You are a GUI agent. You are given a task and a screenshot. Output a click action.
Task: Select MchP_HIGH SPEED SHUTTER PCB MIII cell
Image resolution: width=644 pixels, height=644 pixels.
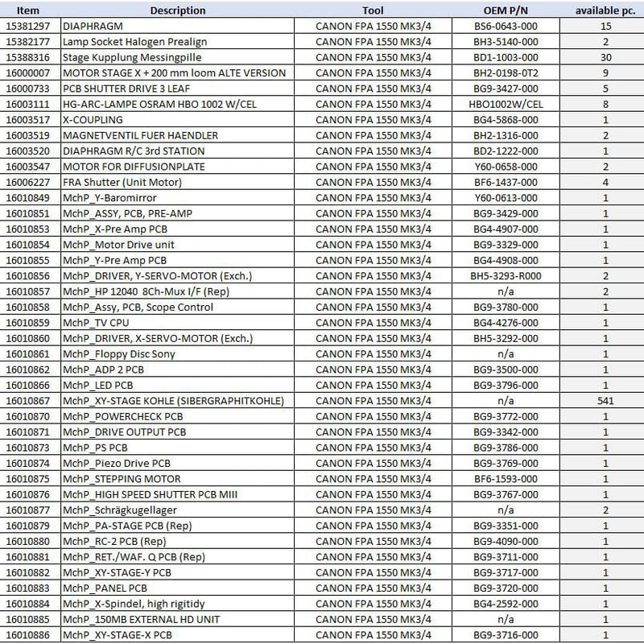(177, 494)
